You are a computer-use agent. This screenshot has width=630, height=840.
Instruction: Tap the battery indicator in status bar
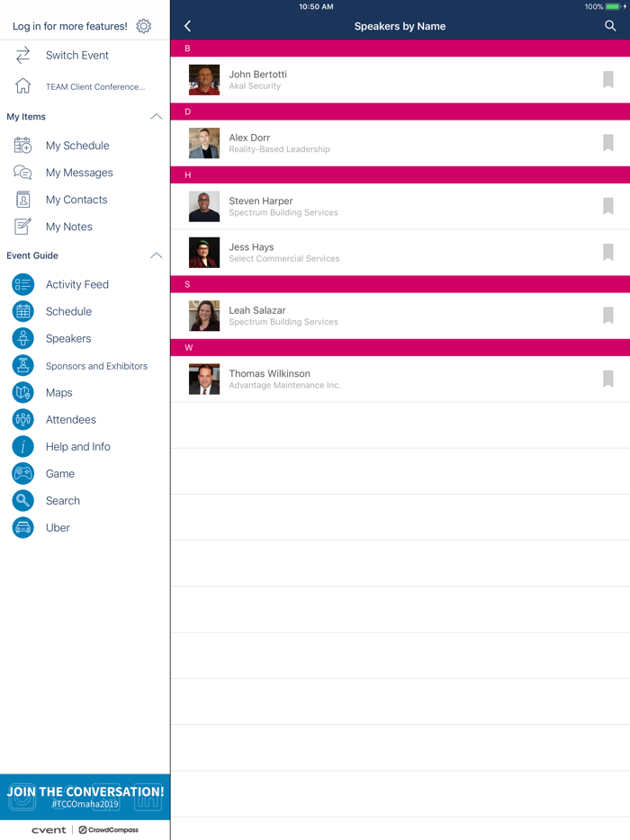[612, 6]
